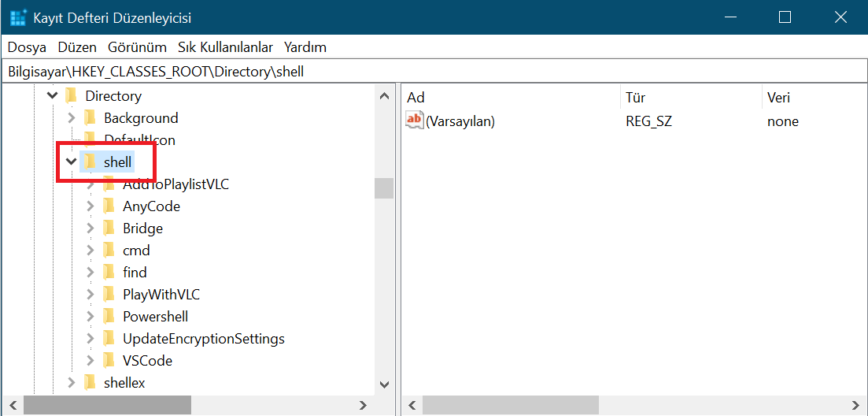Click tree pane horizontal scroll left arrow
Viewport: 868px width, 416px height.
pos(13,404)
